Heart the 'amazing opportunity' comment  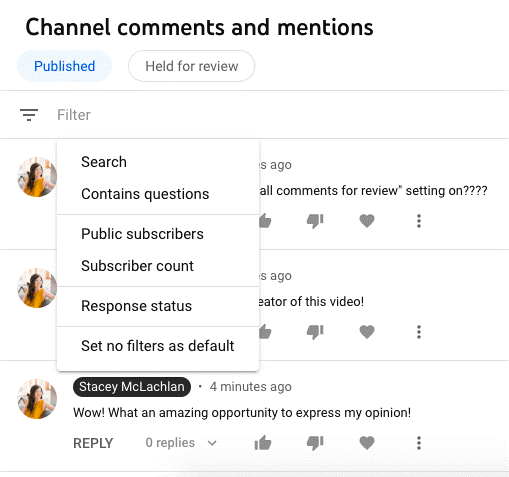[367, 443]
